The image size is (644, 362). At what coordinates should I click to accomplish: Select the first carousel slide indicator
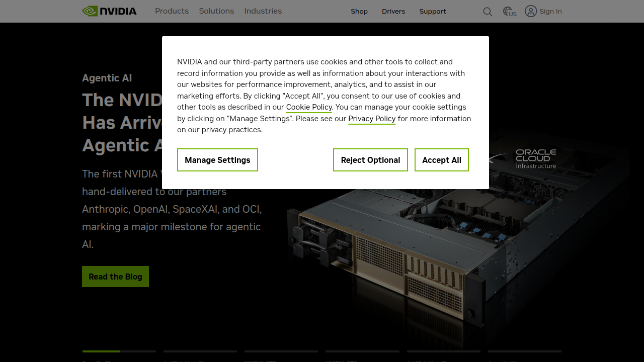click(119, 351)
